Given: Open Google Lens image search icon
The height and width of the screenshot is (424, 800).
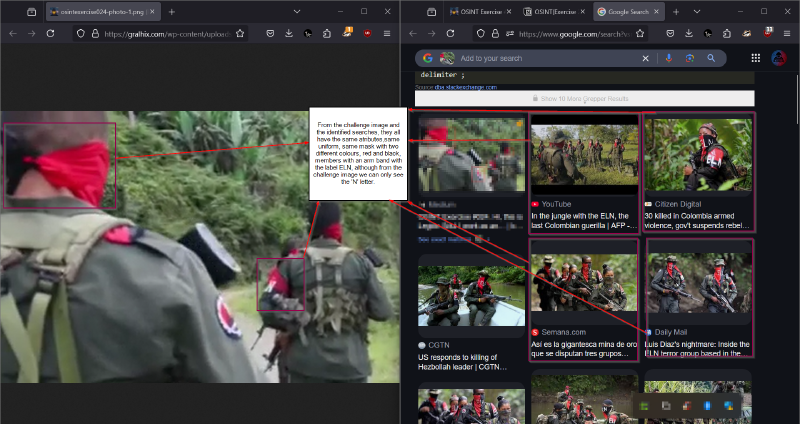Looking at the screenshot, I should click(x=690, y=59).
